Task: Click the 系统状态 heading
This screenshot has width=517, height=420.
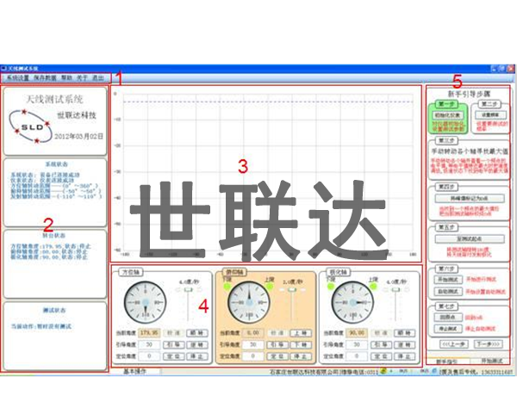Action: (x=55, y=164)
